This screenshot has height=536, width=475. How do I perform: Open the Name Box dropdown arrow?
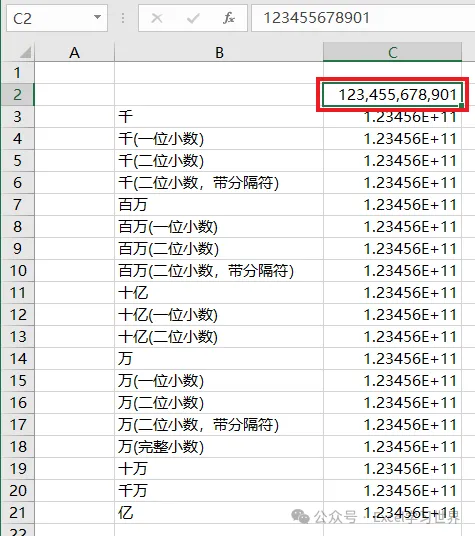coord(97,17)
